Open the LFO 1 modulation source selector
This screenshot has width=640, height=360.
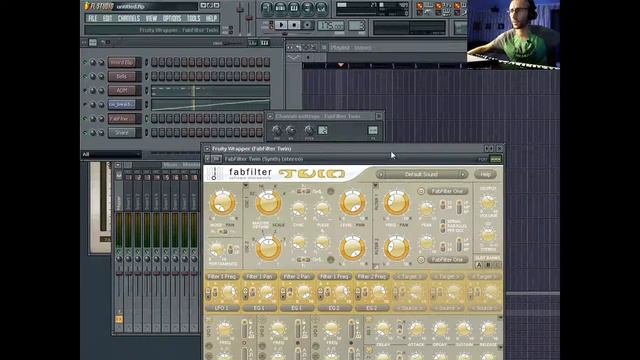click(222, 308)
